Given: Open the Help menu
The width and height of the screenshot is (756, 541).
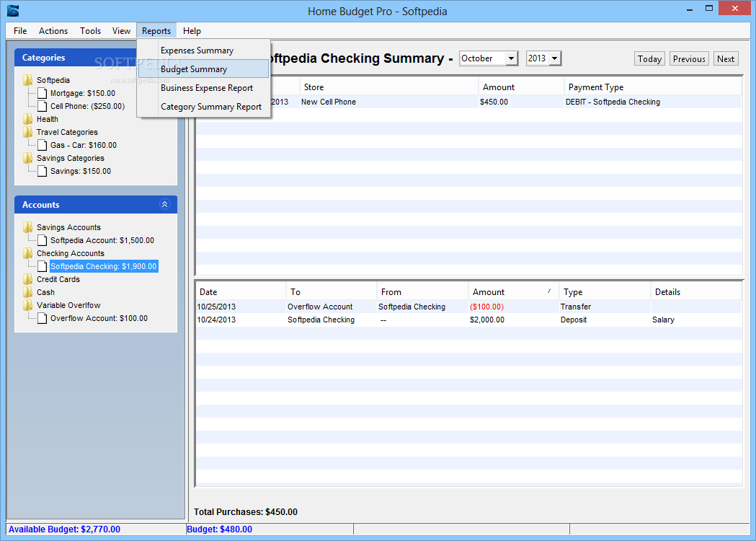Looking at the screenshot, I should tap(192, 31).
